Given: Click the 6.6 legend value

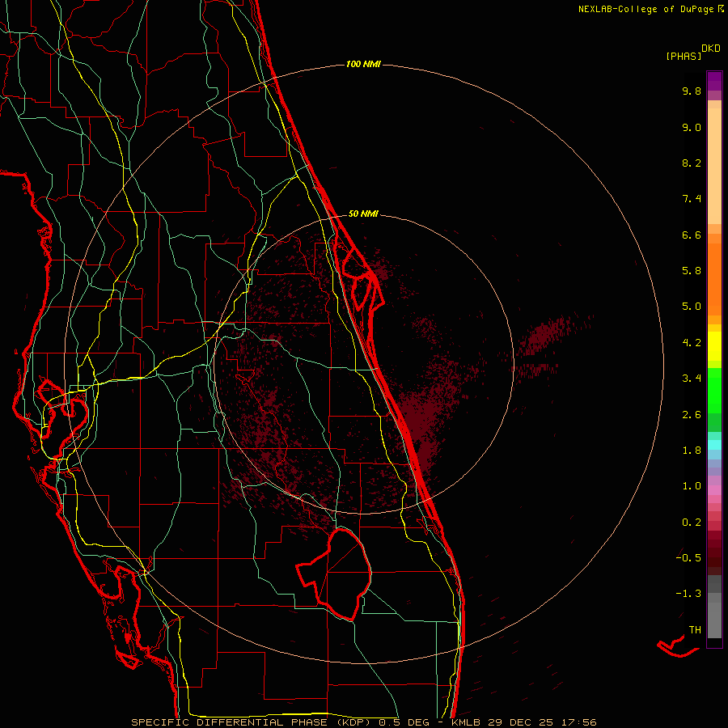Looking at the screenshot, I should [692, 235].
